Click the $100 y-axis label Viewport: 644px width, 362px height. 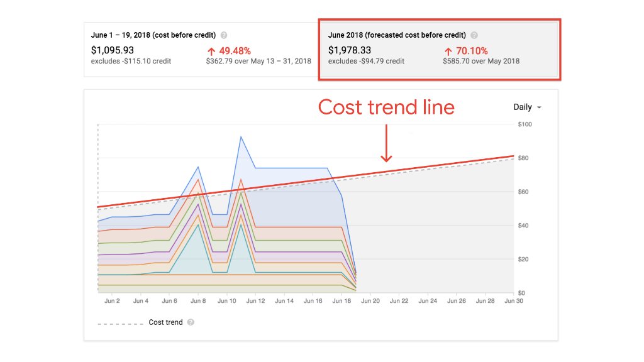[x=525, y=124]
